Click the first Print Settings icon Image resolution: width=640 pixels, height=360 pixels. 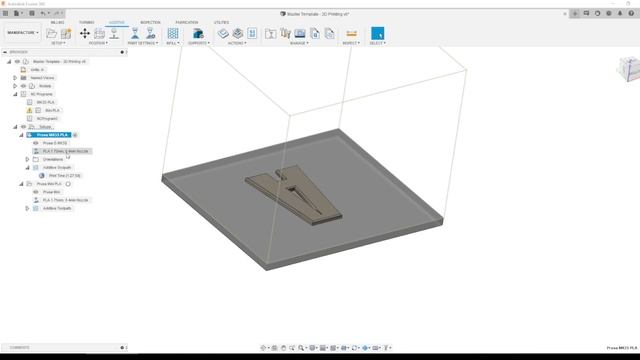pos(135,33)
